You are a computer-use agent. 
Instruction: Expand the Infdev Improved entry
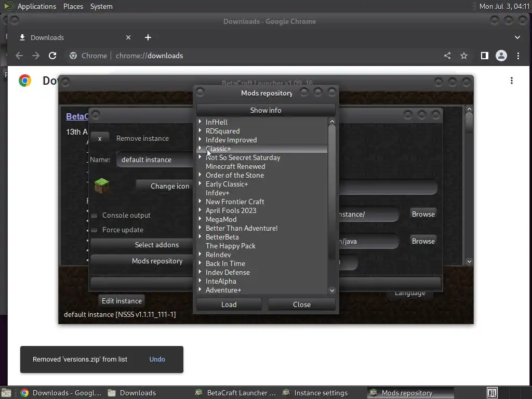coord(200,139)
